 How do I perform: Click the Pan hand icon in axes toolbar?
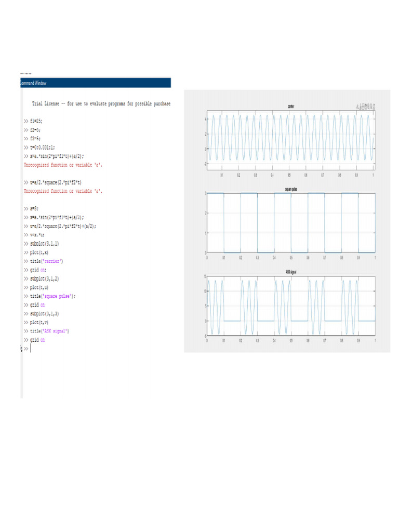(x=366, y=107)
